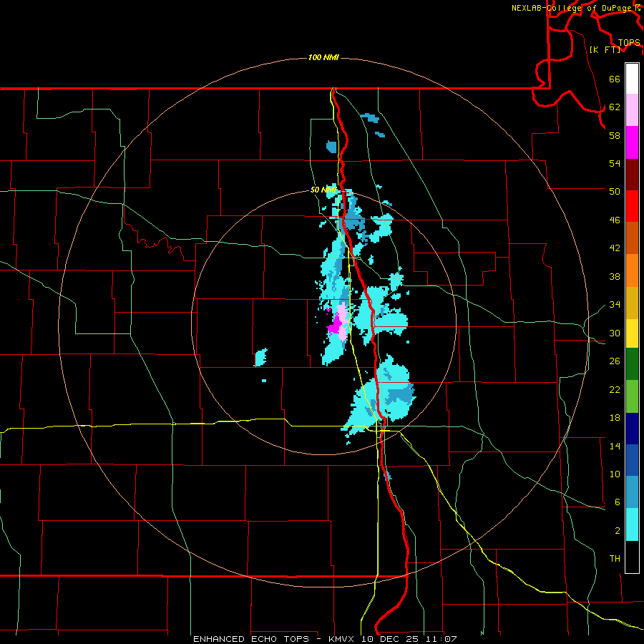Click the 18 legend label
Image resolution: width=644 pixels, height=644 pixels.
(x=615, y=418)
